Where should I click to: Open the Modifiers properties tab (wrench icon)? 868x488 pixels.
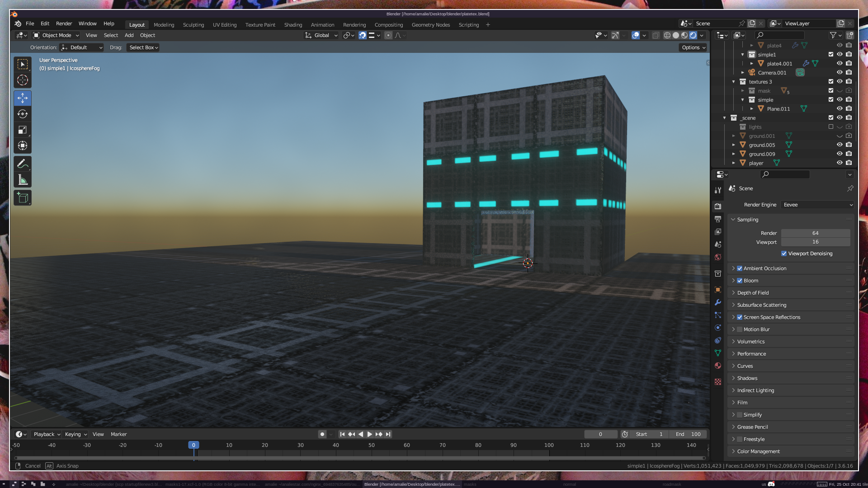click(718, 302)
